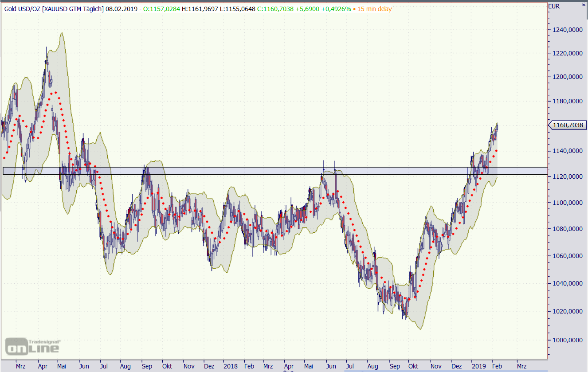Click the 1240,0000 price axis label

pyautogui.click(x=568, y=31)
